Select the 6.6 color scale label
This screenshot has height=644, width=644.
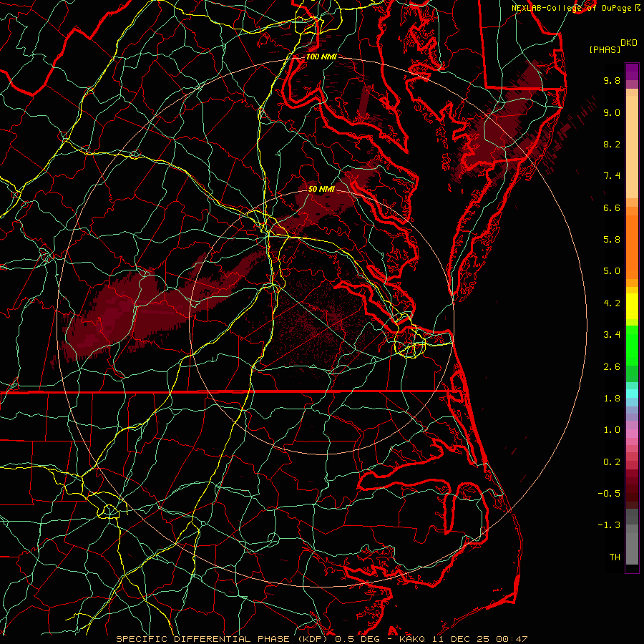[612, 208]
